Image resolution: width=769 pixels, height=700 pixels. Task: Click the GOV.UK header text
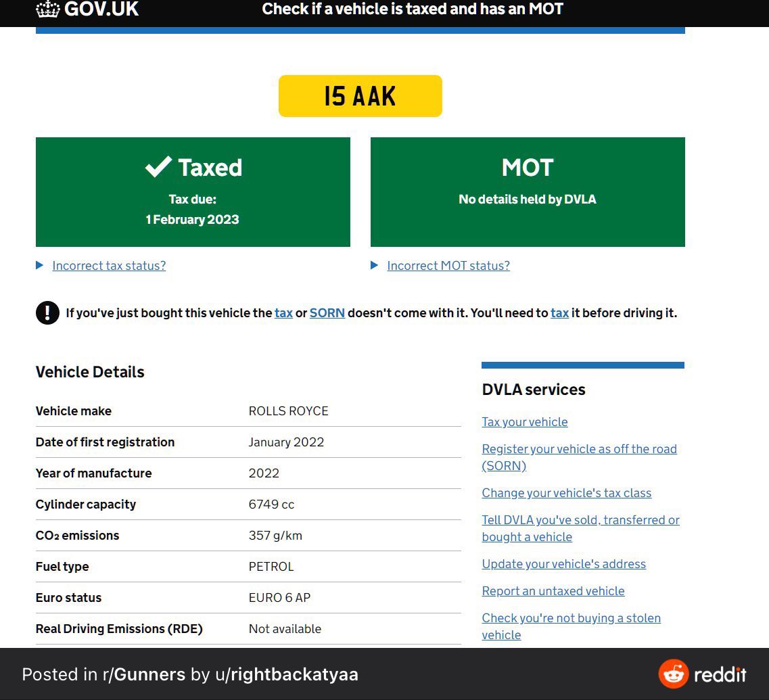(x=101, y=9)
